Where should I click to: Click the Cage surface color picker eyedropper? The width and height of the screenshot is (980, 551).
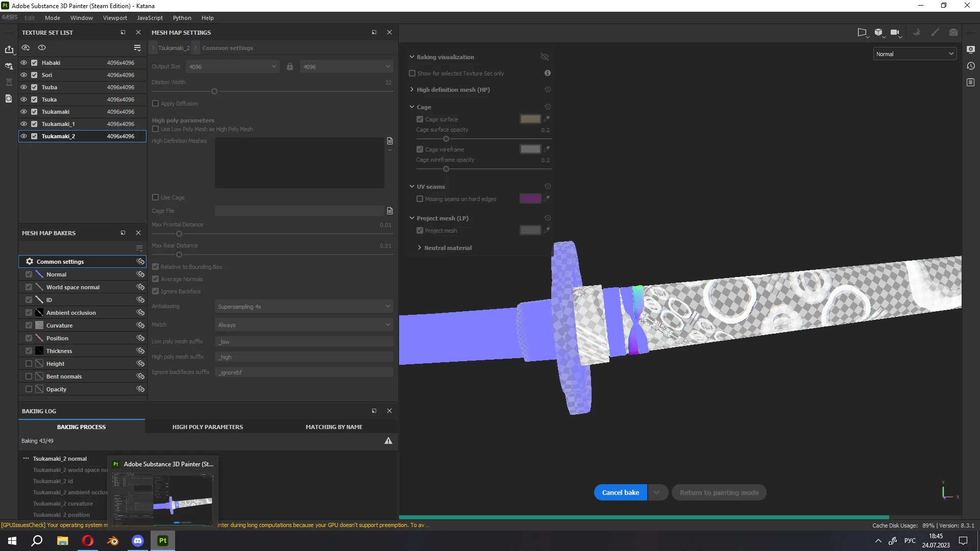point(547,119)
